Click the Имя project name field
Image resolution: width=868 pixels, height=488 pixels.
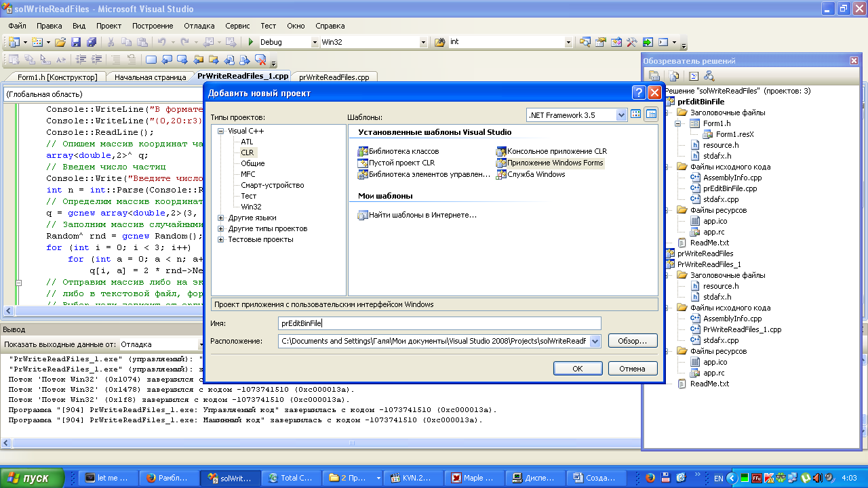coord(439,323)
